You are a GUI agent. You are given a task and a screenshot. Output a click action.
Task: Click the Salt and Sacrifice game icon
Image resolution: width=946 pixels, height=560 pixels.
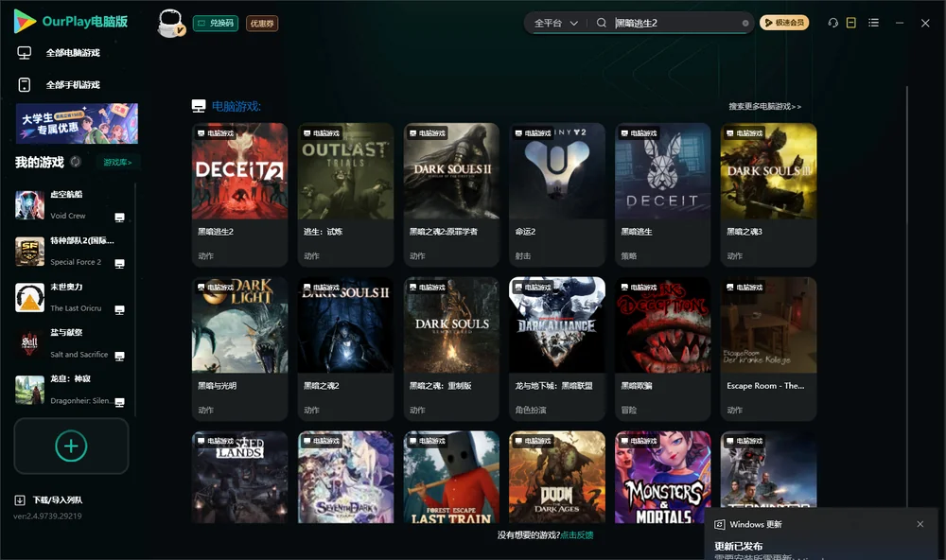tap(29, 344)
